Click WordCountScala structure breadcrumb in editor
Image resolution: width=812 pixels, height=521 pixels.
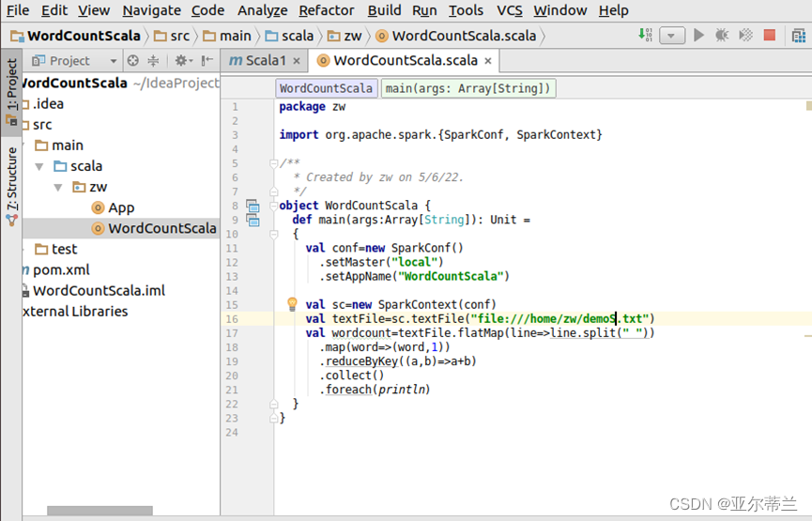tap(327, 88)
